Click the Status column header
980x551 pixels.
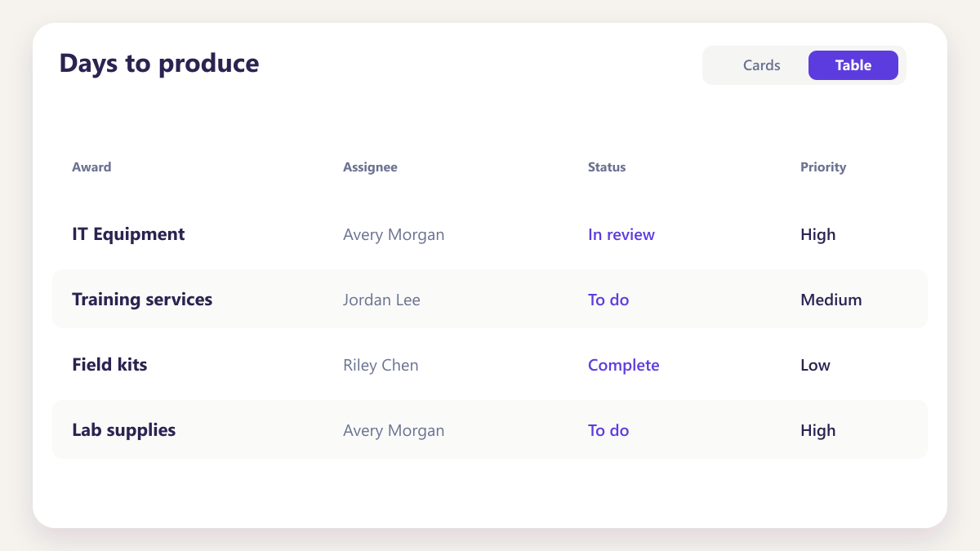tap(607, 167)
